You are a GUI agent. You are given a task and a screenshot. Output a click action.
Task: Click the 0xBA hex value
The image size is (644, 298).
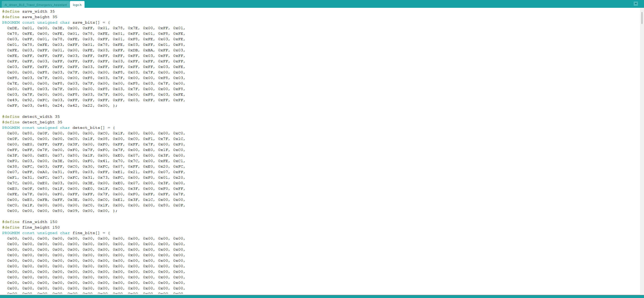pyautogui.click(x=148, y=50)
